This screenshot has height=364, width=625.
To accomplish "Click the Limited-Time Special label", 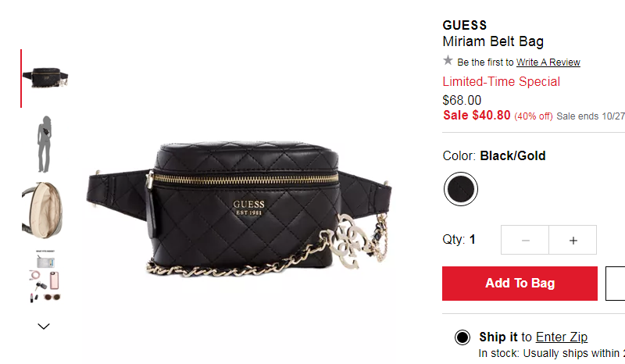I will 501,81.
